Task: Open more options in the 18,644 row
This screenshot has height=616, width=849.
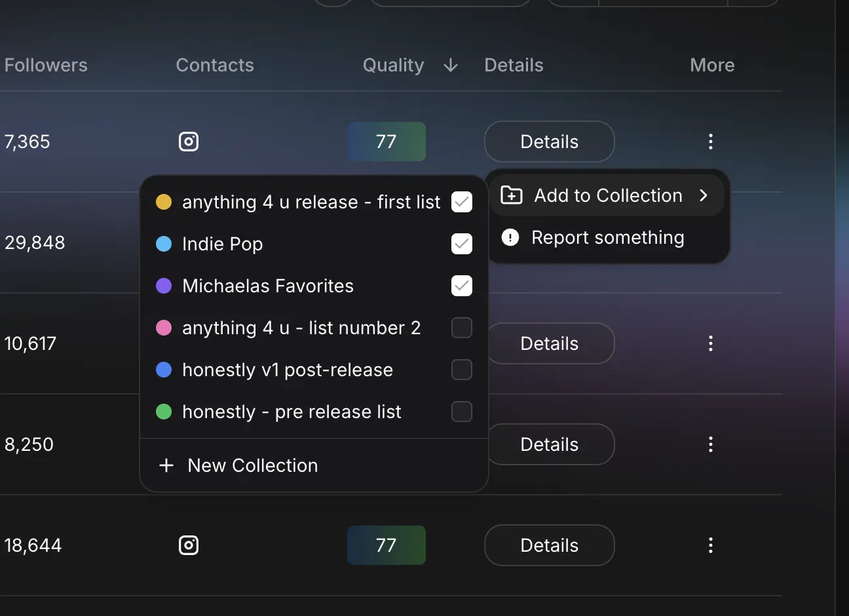Action: 711,545
